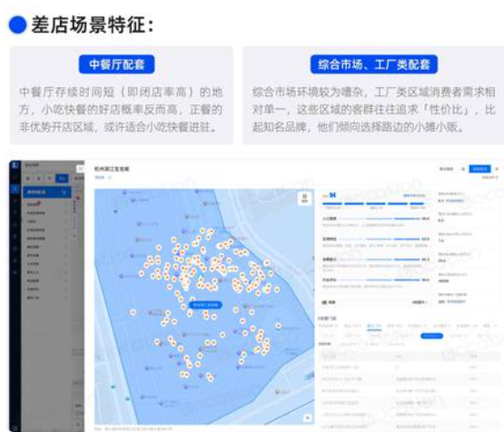
Task: Click the small blue link under the 杭州滨江宝龙城 title
Action: click(100, 177)
